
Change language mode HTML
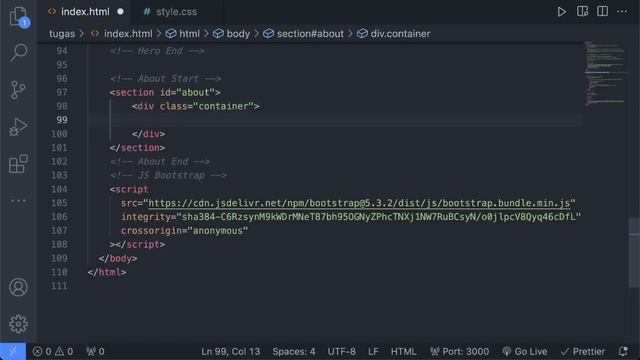(403, 351)
